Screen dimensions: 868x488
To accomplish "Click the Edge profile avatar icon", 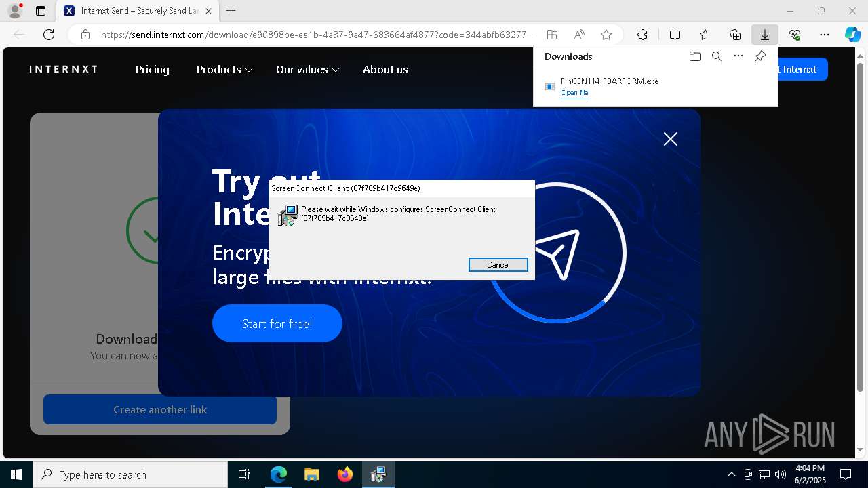I will click(x=15, y=11).
